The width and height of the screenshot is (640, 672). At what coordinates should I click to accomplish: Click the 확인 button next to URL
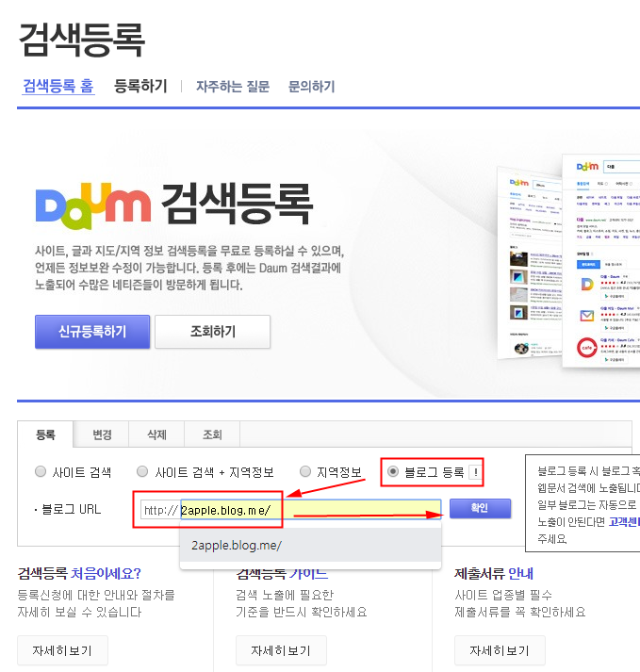point(480,508)
